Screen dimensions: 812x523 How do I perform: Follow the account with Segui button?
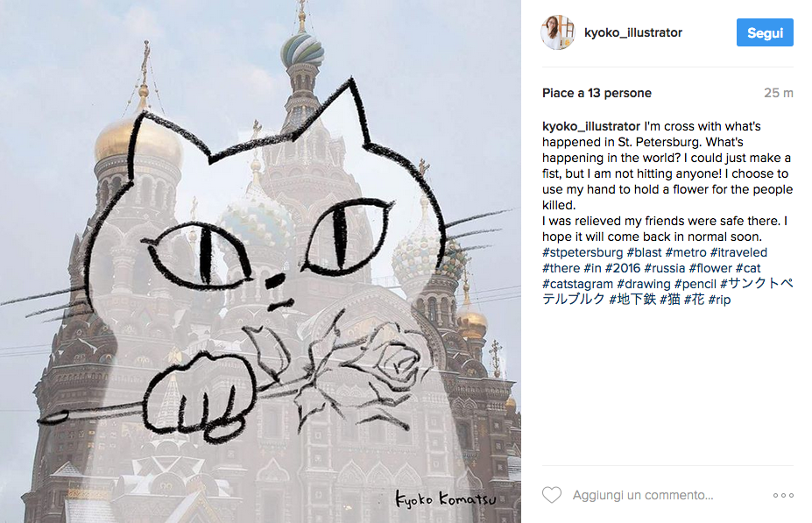pos(765,32)
